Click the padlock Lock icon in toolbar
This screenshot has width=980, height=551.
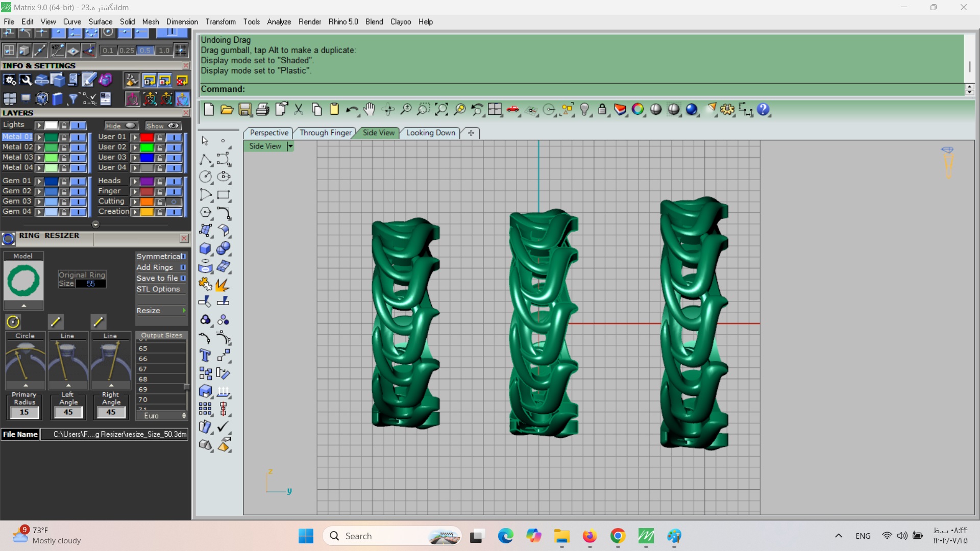[602, 109]
